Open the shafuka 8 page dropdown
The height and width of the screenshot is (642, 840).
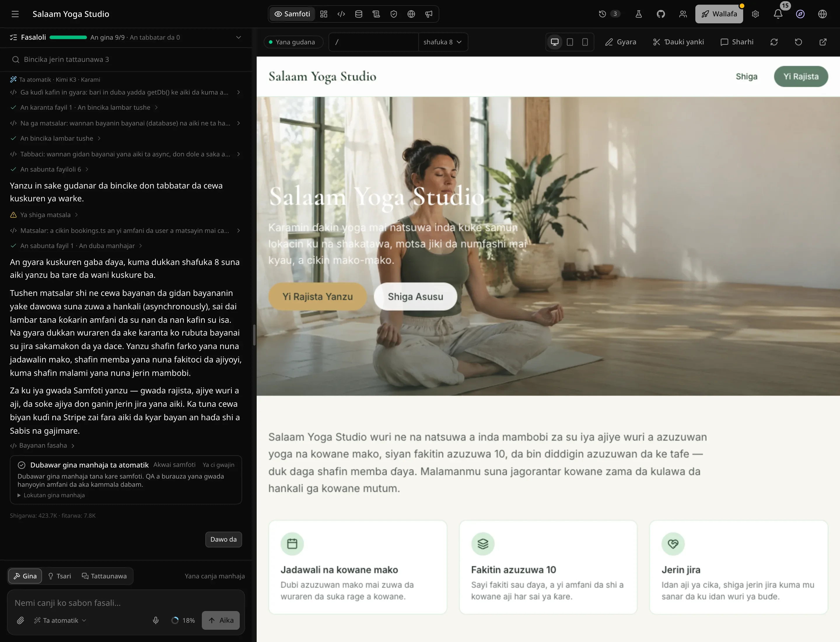[442, 42]
